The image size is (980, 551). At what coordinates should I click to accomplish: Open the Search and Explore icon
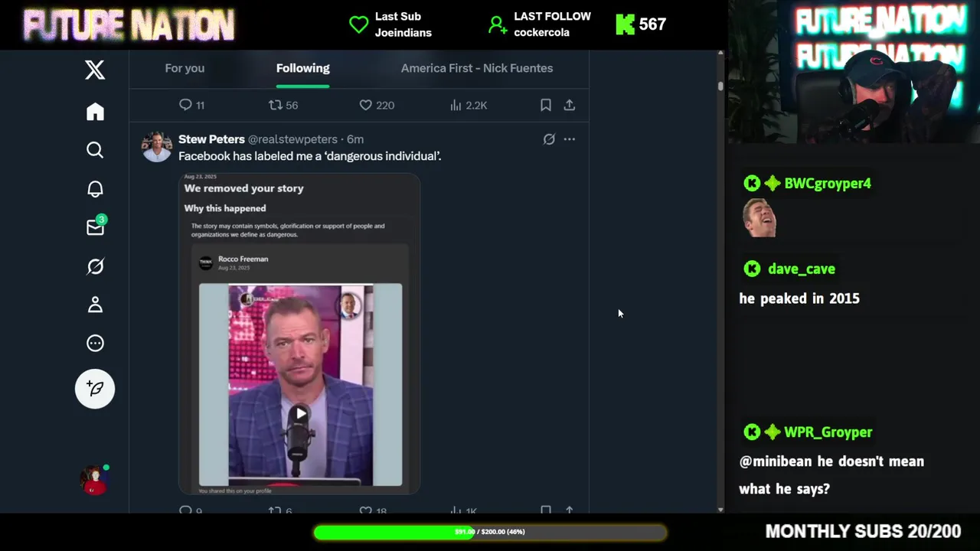(x=95, y=150)
